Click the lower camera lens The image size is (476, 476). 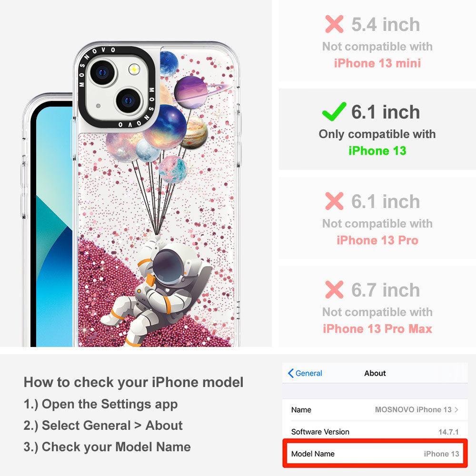[x=129, y=100]
